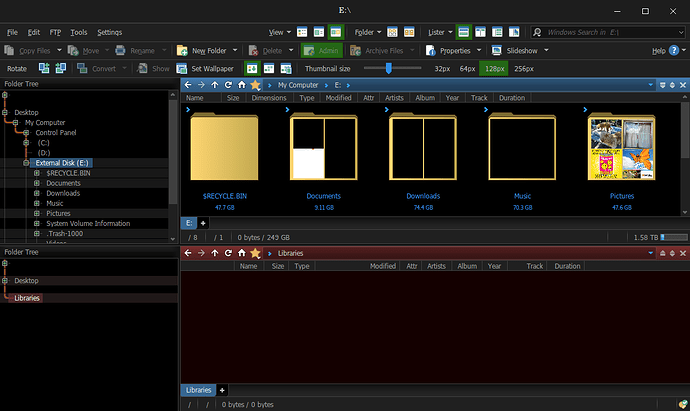Viewport: 690px width, 411px height.
Task: Open the FTP menu
Action: point(55,32)
